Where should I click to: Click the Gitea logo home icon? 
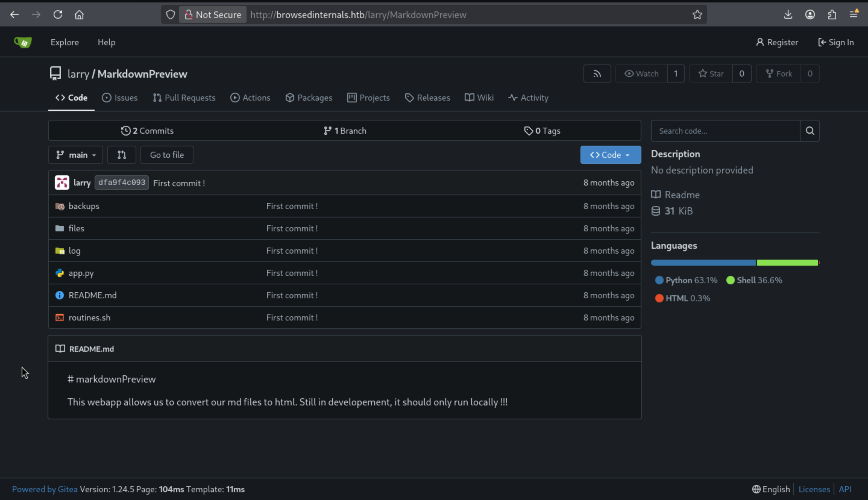23,42
